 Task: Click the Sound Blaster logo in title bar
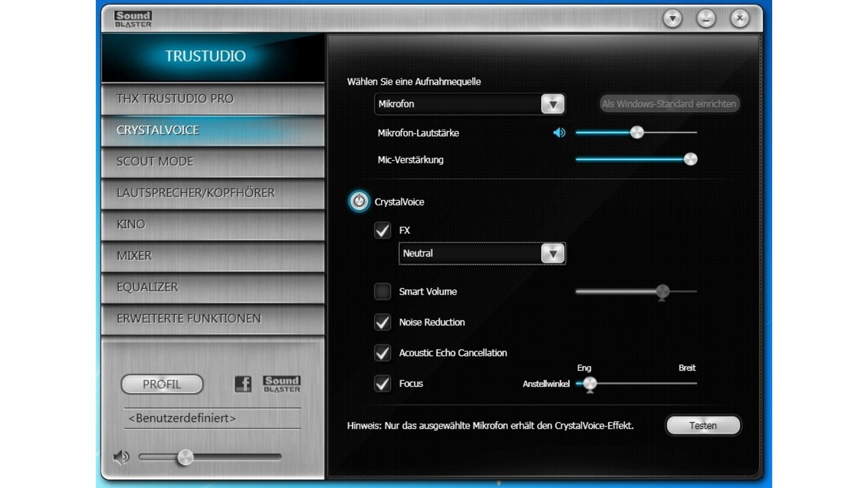click(133, 19)
